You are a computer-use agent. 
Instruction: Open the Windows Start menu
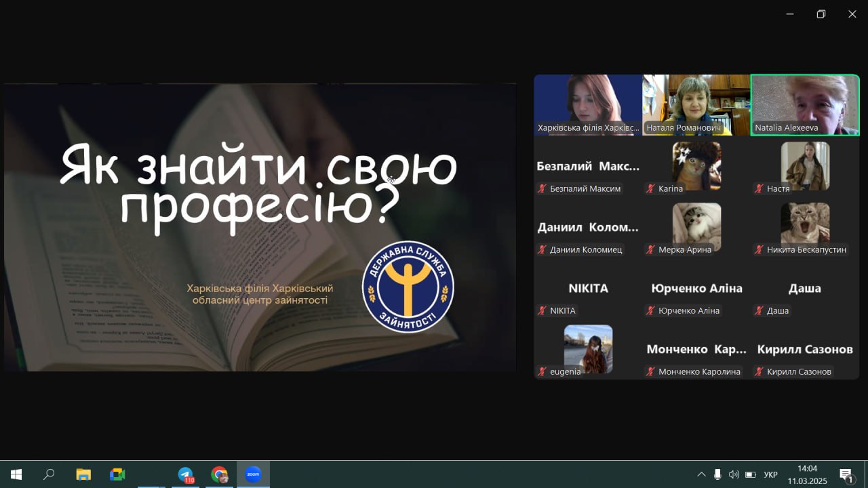point(16,474)
